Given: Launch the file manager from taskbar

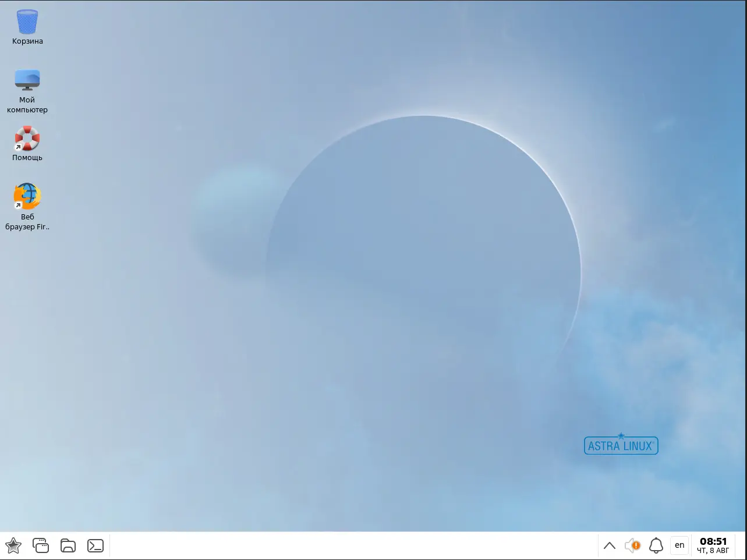Looking at the screenshot, I should pos(68,545).
